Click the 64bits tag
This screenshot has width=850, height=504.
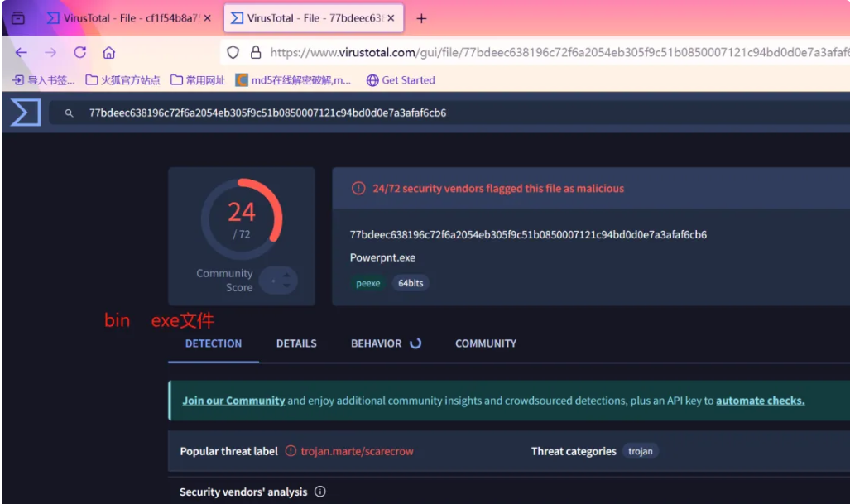[x=411, y=283]
